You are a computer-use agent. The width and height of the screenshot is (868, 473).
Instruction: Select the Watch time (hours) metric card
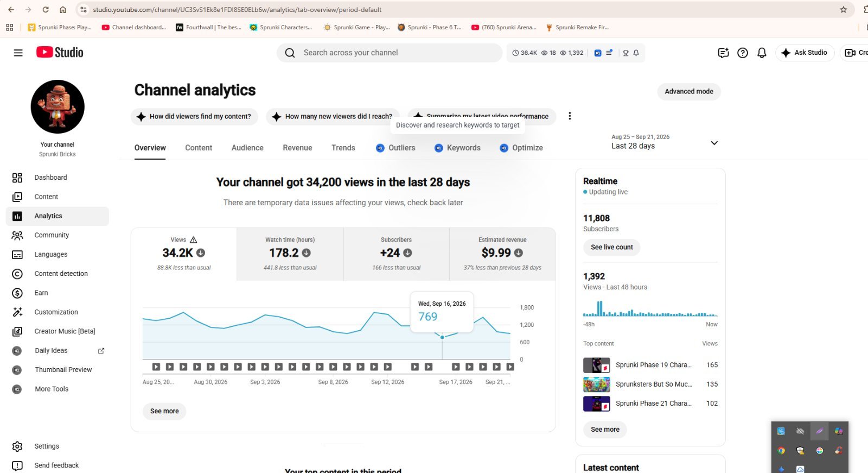(290, 254)
